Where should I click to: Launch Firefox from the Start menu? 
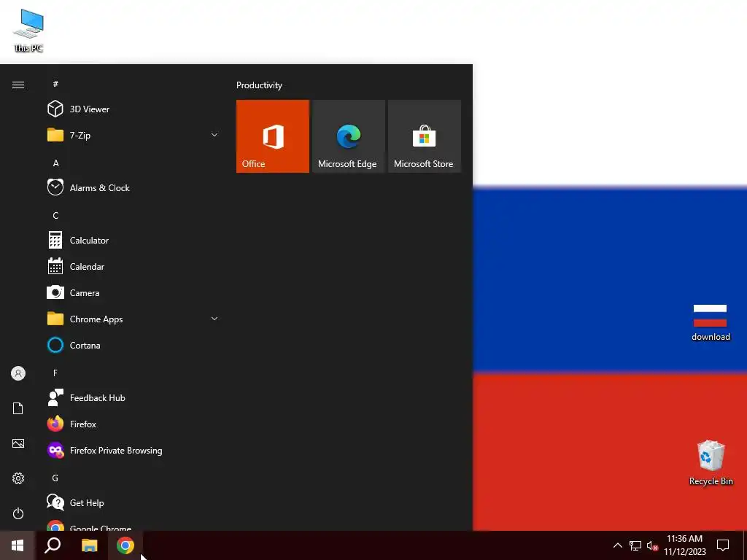[x=133, y=424]
